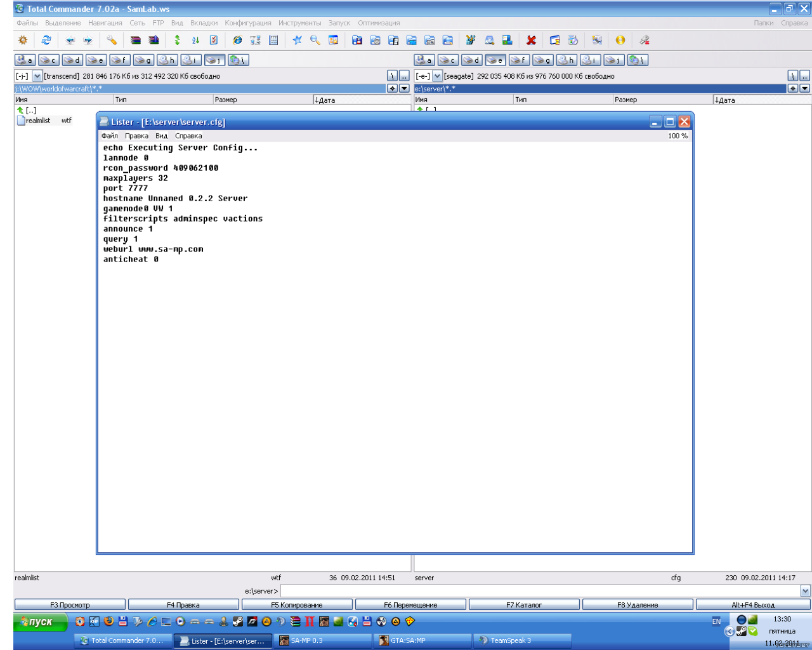Switch to SA-MP 0.3 taskbar button

323,640
